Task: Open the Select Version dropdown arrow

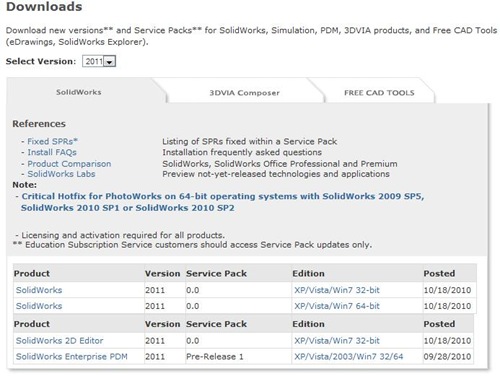Action: 109,62
